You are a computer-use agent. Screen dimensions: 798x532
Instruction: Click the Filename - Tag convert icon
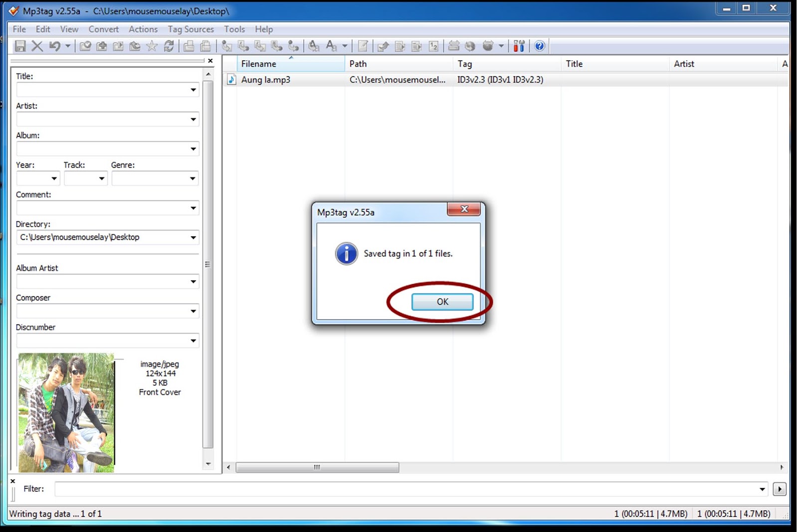pyautogui.click(x=243, y=46)
